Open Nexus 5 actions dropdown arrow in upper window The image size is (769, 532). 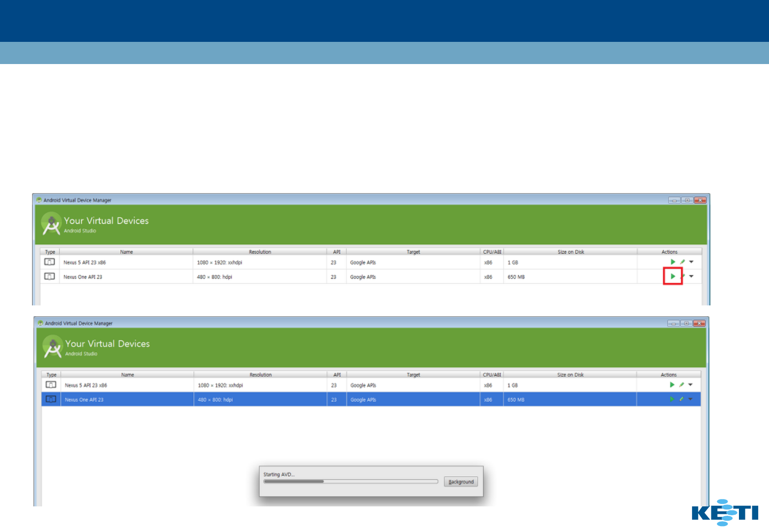[x=691, y=262]
